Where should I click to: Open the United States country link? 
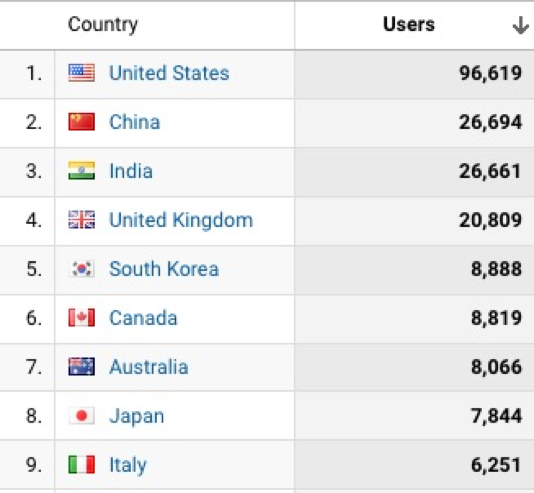point(169,73)
